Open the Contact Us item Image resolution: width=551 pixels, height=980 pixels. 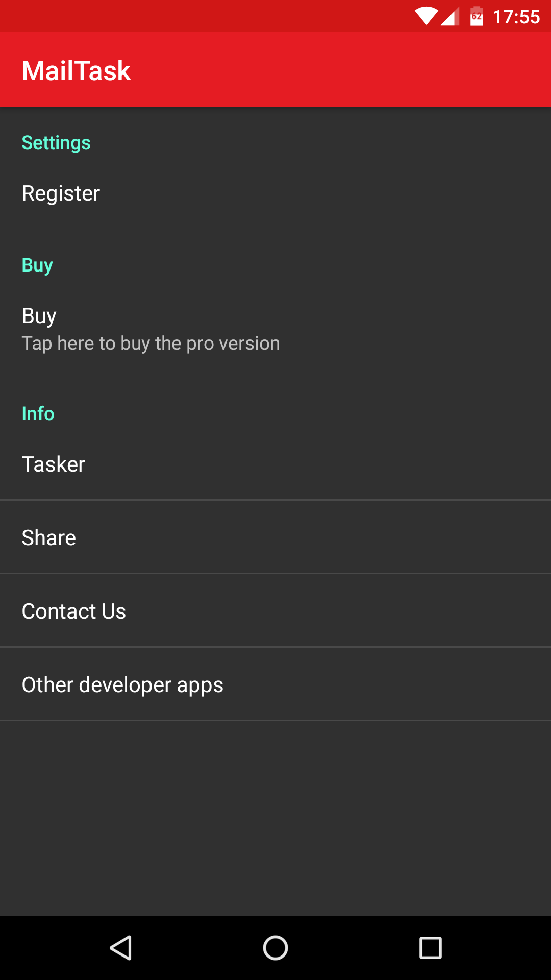[x=275, y=610]
